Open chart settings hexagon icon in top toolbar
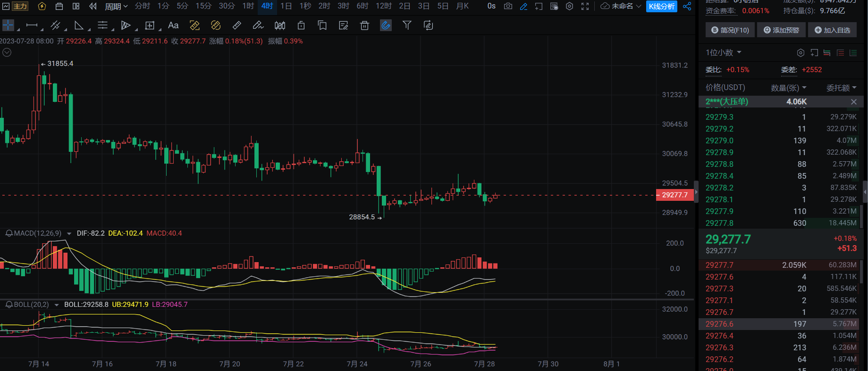This screenshot has height=371, width=868. tap(570, 6)
